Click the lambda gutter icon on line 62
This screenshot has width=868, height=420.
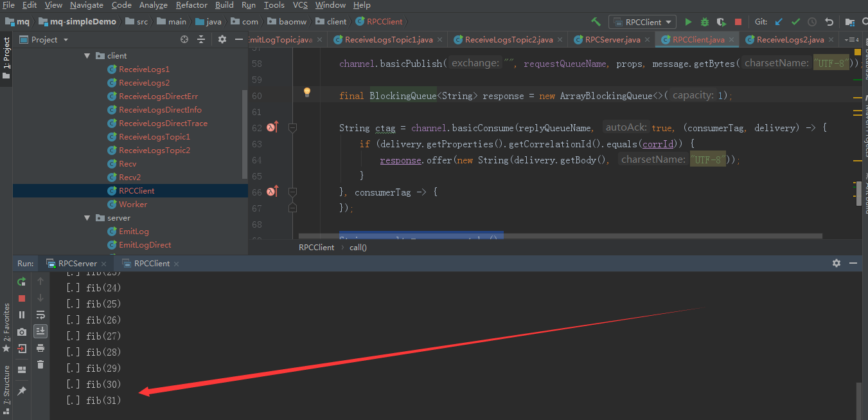pos(272,127)
